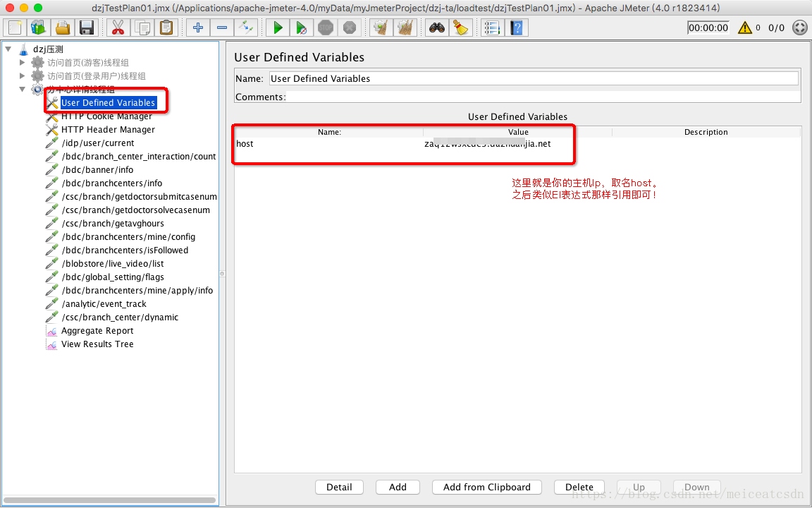The height and width of the screenshot is (508, 812).
Task: Select /csc/branch/getdoctorsolvecasenum sampler
Action: [135, 210]
